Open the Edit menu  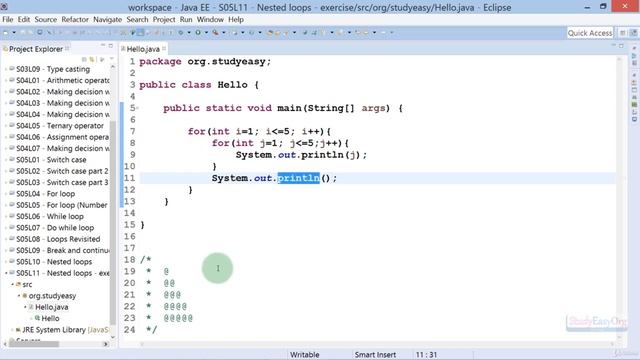pos(24,19)
